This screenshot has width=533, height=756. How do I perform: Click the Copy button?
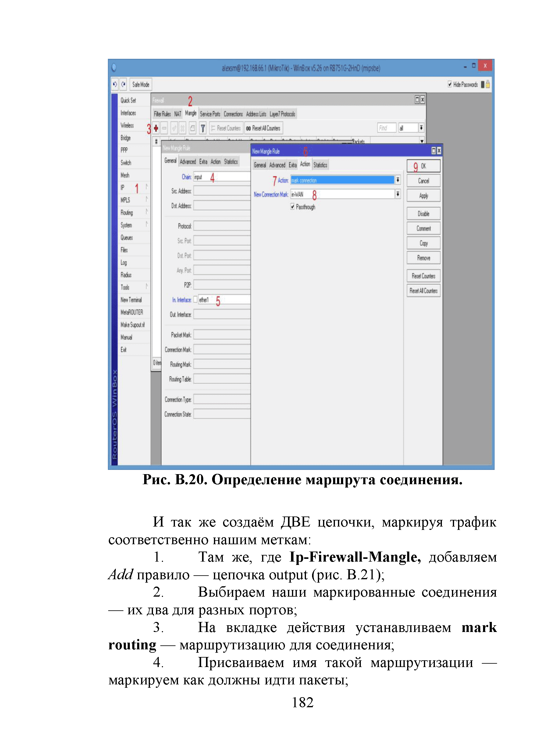point(423,243)
